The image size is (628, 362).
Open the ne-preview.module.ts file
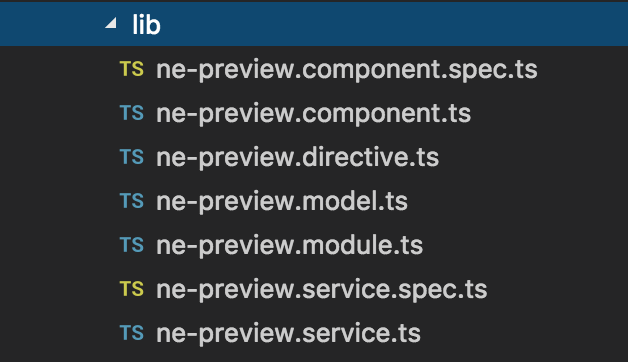coord(289,246)
